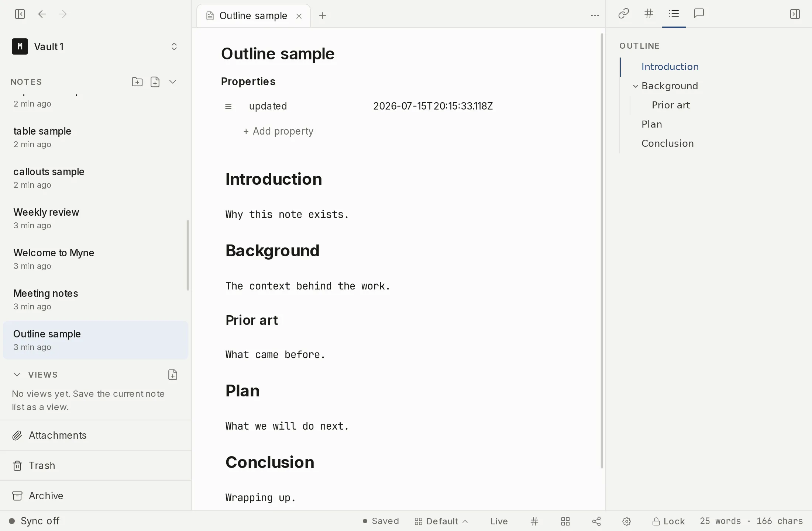The height and width of the screenshot is (531, 812).
Task: Click Add property button
Action: (278, 131)
